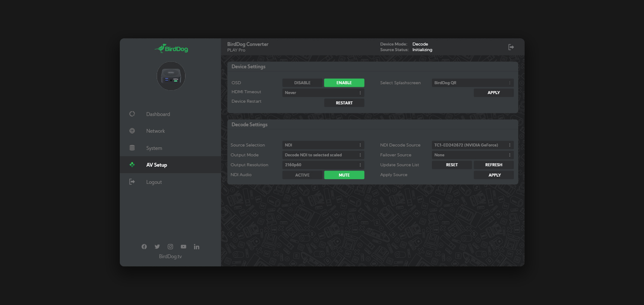
Task: Refresh the NDI source list
Action: point(493,165)
